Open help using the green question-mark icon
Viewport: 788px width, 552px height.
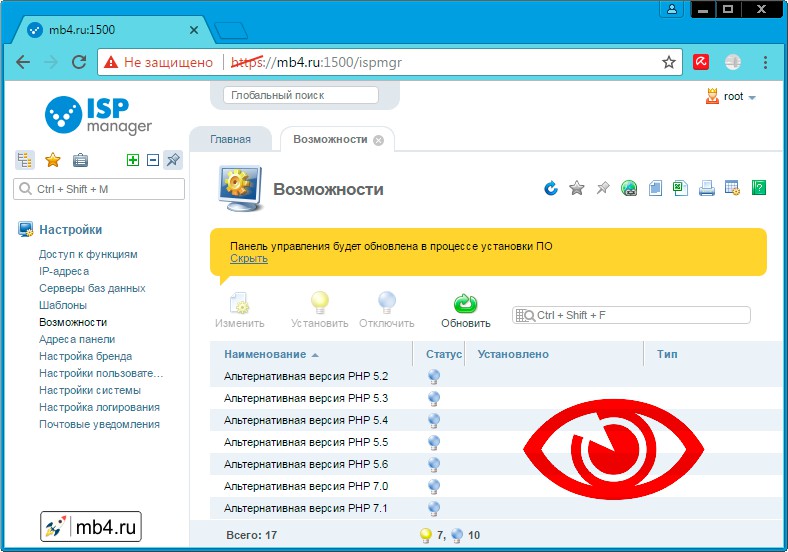click(x=758, y=188)
